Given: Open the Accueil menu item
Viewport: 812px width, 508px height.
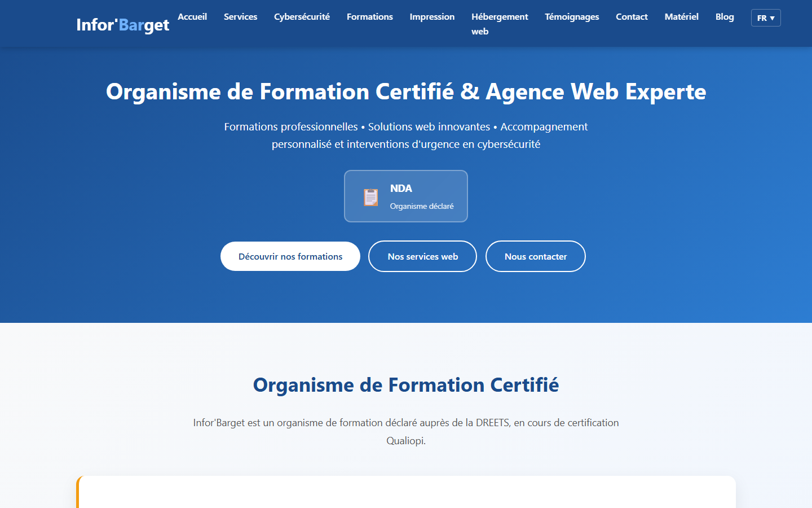Looking at the screenshot, I should pyautogui.click(x=192, y=17).
